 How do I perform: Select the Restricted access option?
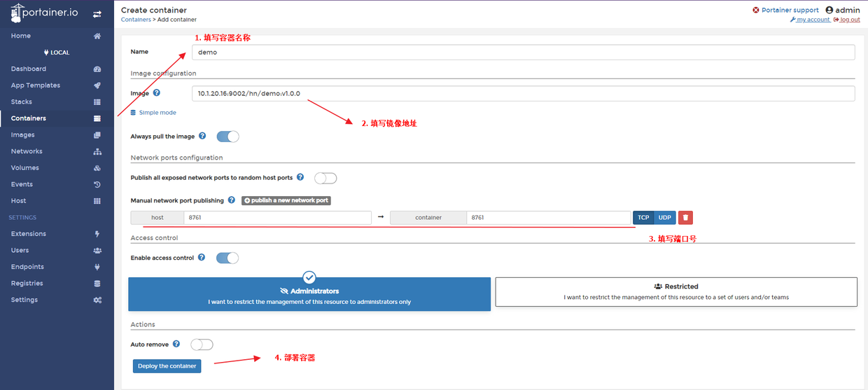676,292
